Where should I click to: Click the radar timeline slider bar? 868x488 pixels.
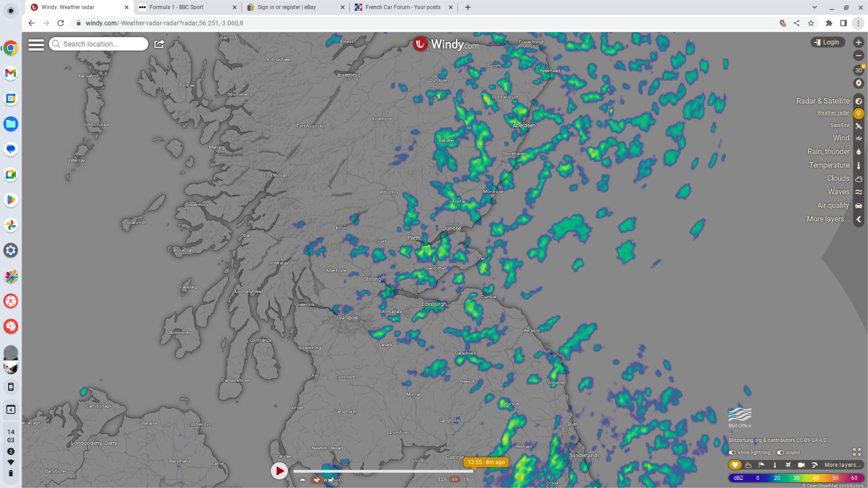[x=383, y=471]
